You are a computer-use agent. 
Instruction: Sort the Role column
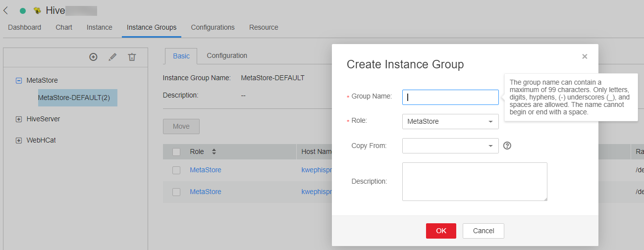(x=214, y=151)
